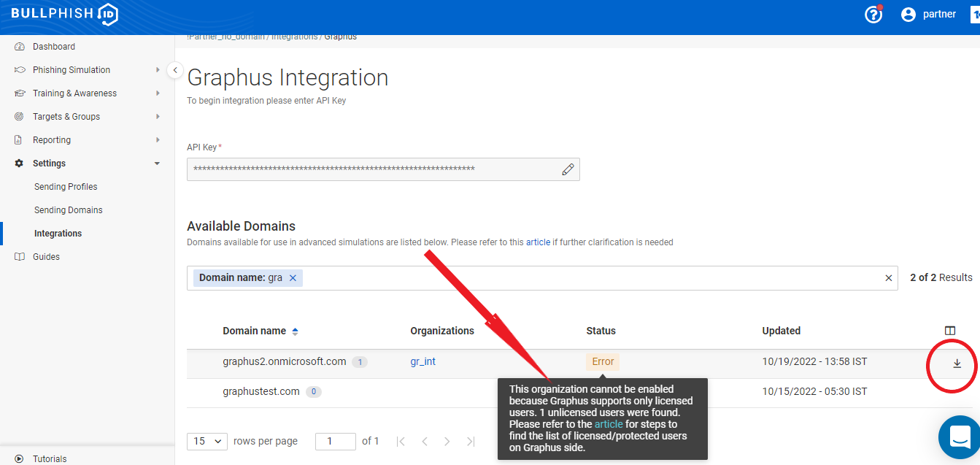Click the count badge next to graphus2.onmicrosoft.com
This screenshot has width=980, height=465.
pos(360,362)
